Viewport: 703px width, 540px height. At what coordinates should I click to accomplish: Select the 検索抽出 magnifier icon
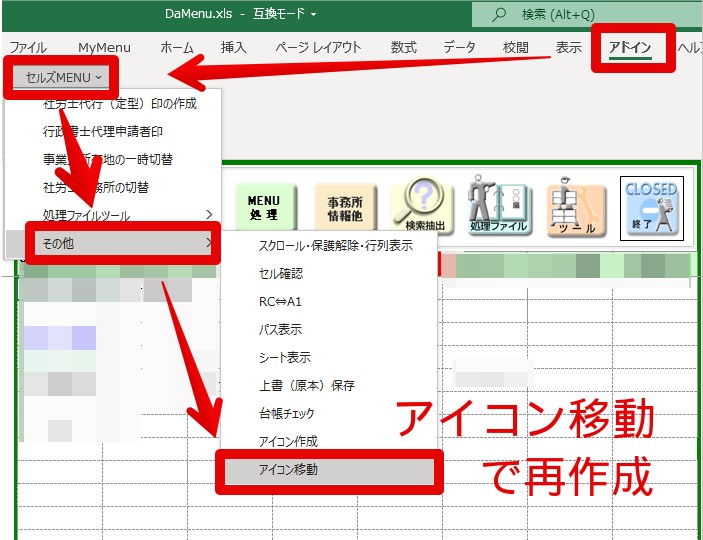tap(422, 205)
